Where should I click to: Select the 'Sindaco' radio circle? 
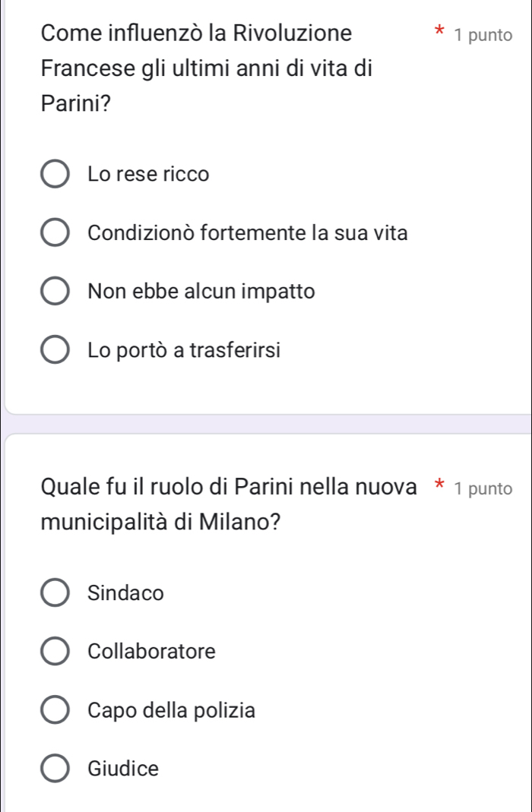[x=55, y=593]
